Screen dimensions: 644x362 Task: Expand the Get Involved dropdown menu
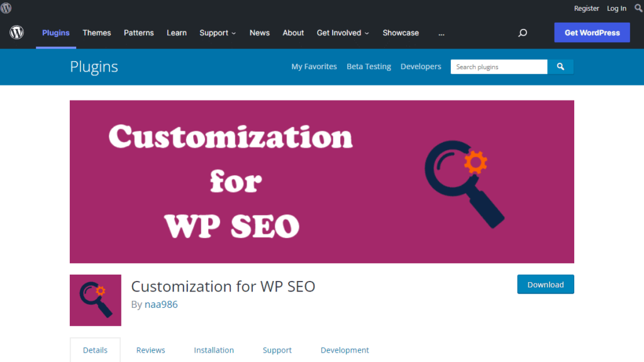[x=343, y=33]
